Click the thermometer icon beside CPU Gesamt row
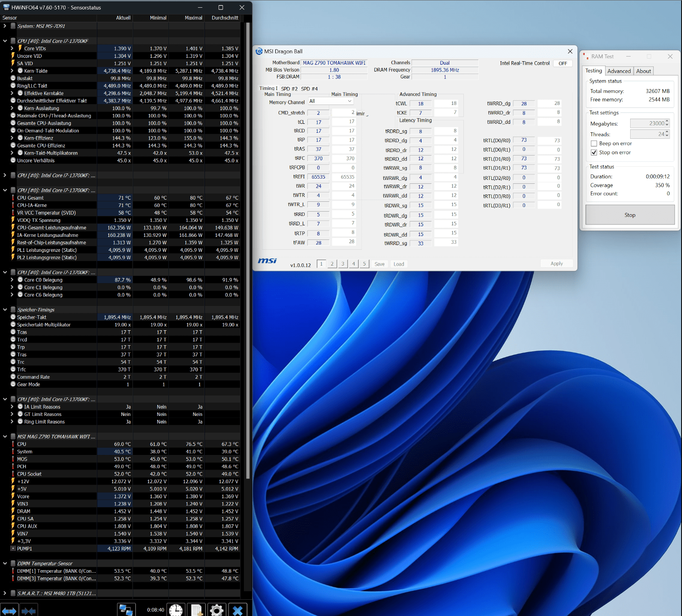Screen dimensions: 682x616 pyautogui.click(x=13, y=198)
